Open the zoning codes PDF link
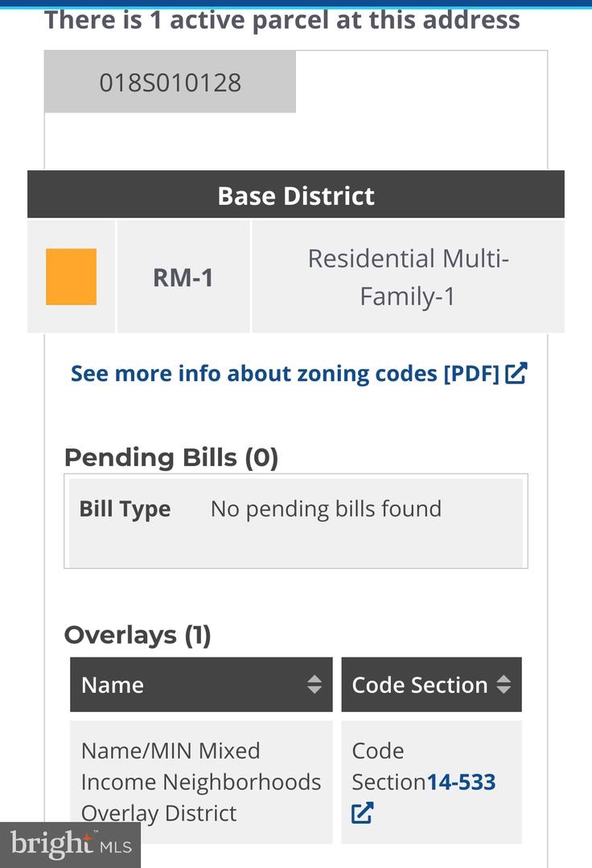The height and width of the screenshot is (868, 592). [286, 374]
